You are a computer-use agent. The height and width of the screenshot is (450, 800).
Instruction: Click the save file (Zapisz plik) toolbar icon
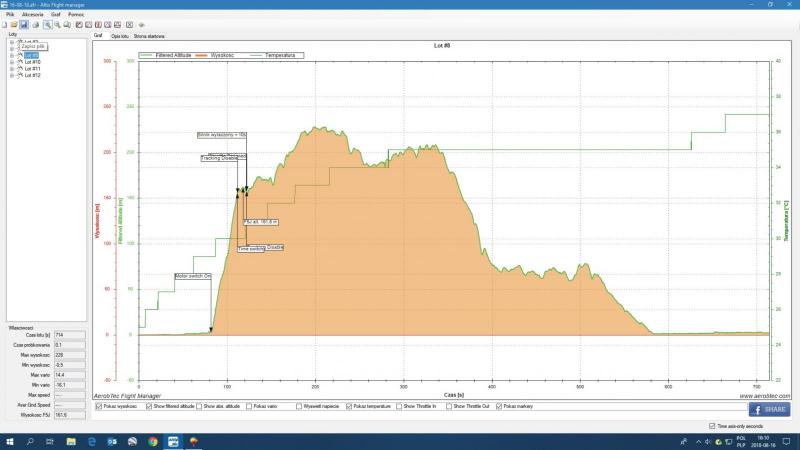pyautogui.click(x=24, y=25)
